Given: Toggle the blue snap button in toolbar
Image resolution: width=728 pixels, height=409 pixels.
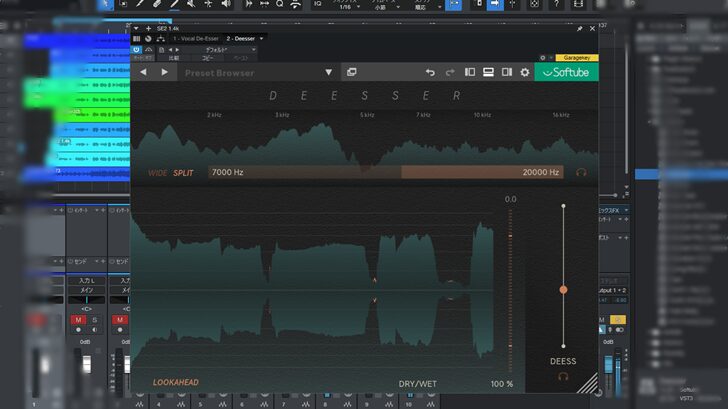Looking at the screenshot, I should (x=453, y=4).
